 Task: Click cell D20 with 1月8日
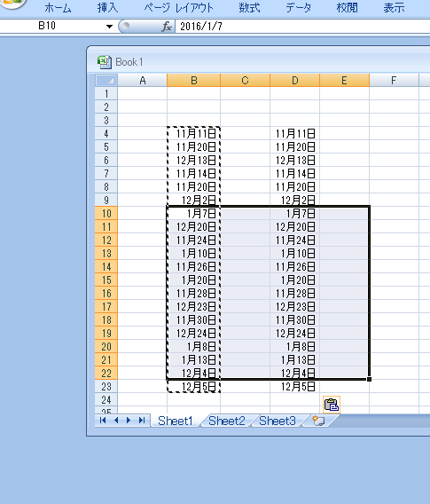pyautogui.click(x=295, y=347)
